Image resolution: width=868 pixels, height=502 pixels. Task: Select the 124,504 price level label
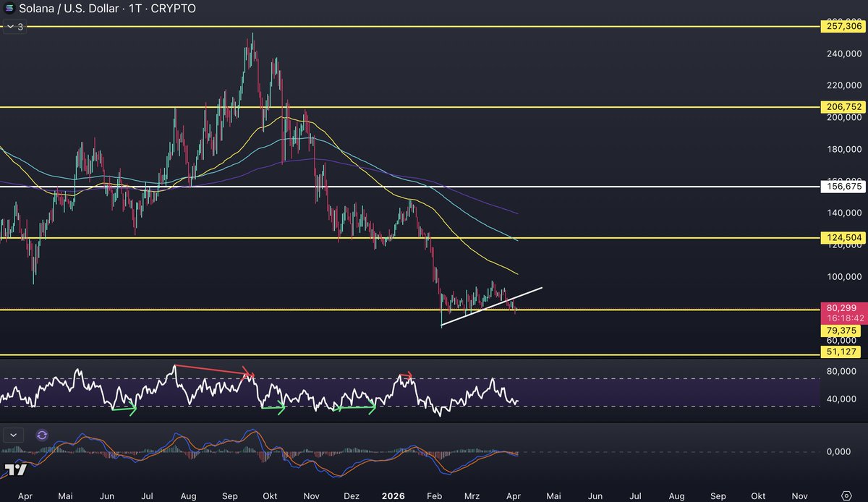pyautogui.click(x=843, y=237)
